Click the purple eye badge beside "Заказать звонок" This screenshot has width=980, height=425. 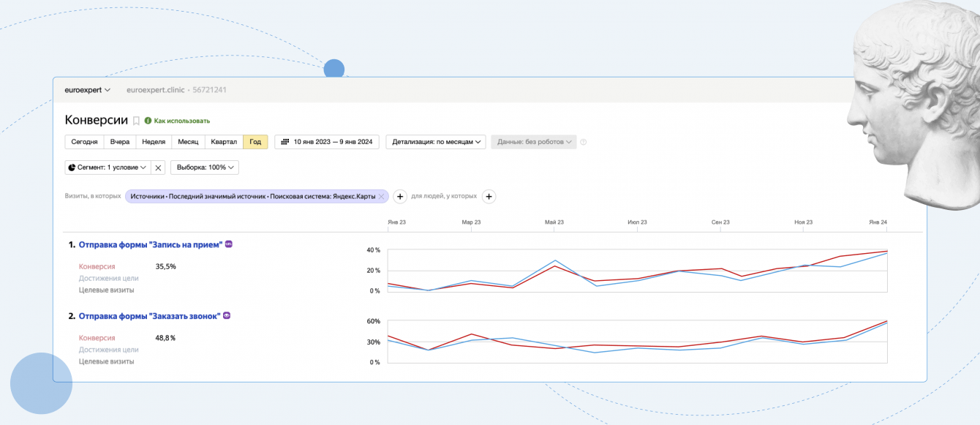coord(227,316)
